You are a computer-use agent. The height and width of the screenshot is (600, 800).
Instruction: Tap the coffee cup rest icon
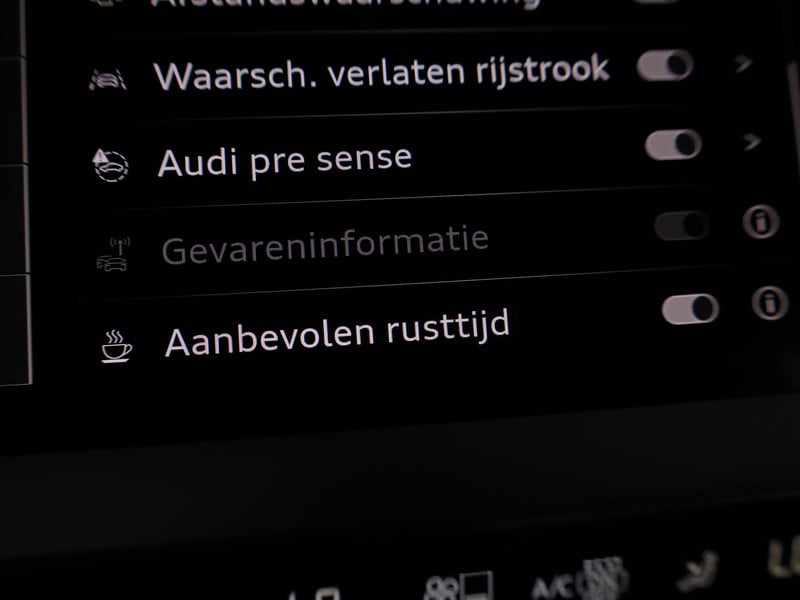pos(116,346)
